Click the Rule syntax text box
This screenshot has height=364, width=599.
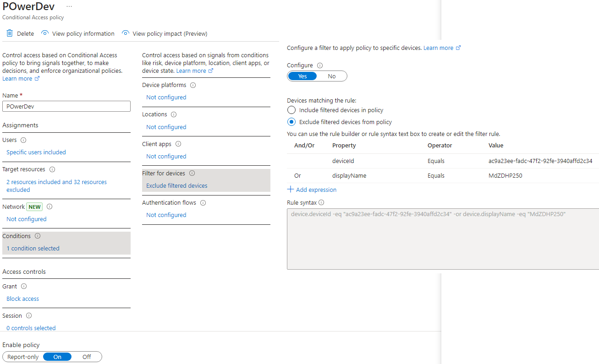(x=443, y=239)
